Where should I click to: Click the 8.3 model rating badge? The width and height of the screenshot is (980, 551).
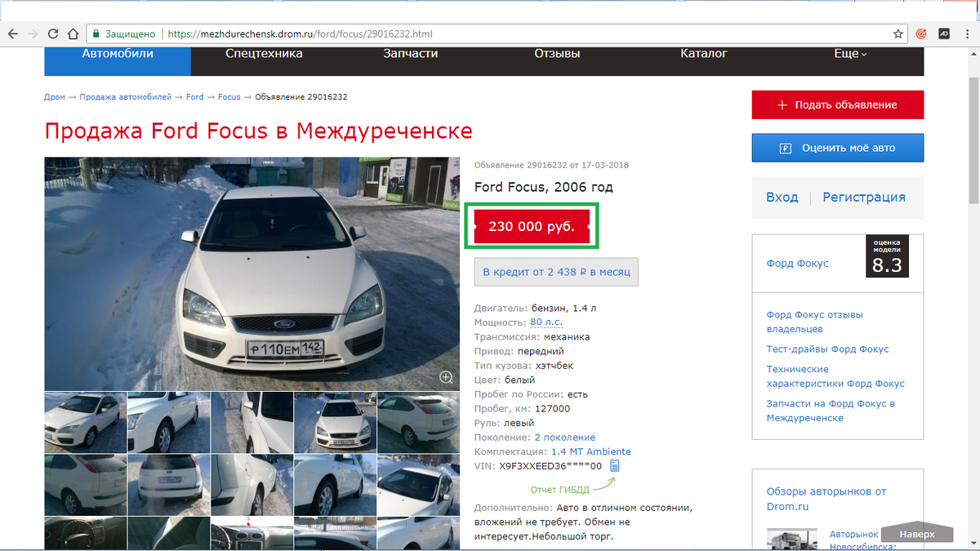click(x=887, y=256)
